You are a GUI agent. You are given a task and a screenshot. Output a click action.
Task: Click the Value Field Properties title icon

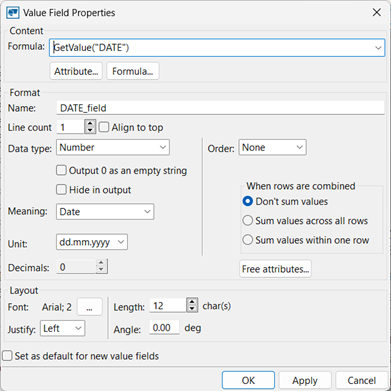click(x=13, y=13)
